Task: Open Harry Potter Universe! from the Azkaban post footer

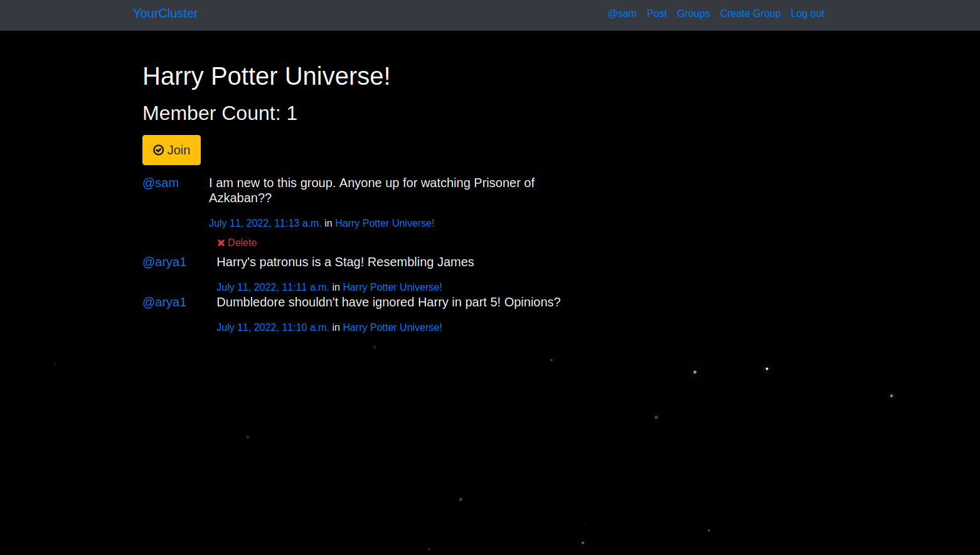Action: click(385, 223)
